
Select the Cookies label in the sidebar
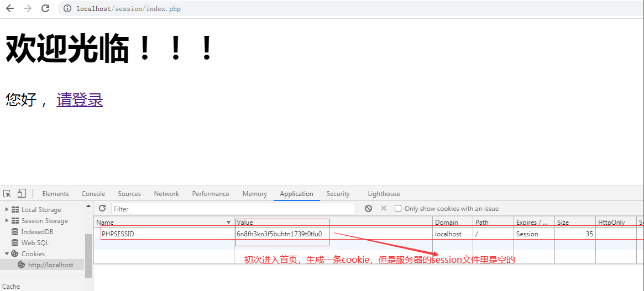click(33, 254)
